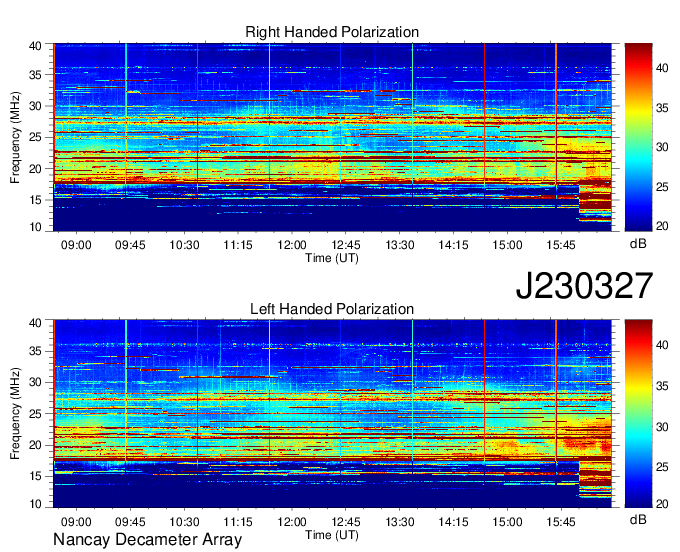Click 09:00 tick on left-handed plot time axis
Viewport: 680px width, 552px height.
click(76, 522)
